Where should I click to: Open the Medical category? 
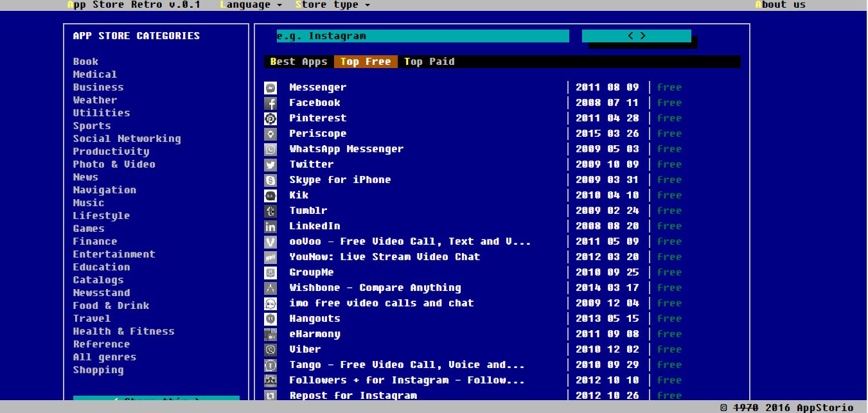[95, 75]
